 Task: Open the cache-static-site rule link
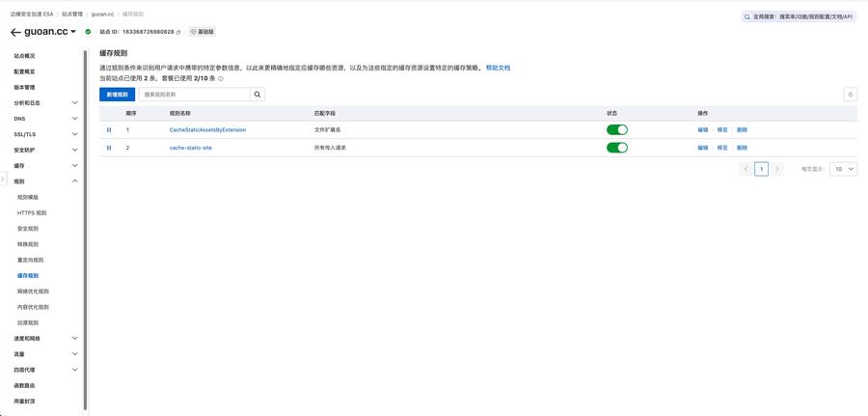coord(190,148)
